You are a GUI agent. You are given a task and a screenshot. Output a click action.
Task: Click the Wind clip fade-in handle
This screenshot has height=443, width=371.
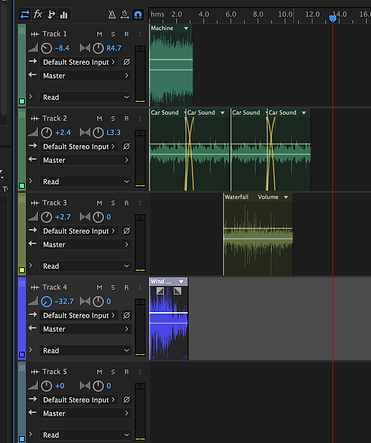(x=160, y=291)
